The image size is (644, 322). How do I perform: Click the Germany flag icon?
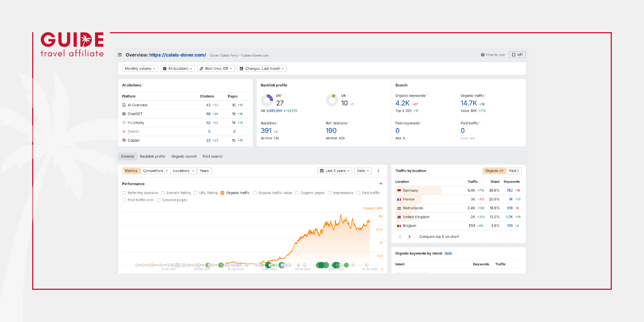click(x=399, y=191)
